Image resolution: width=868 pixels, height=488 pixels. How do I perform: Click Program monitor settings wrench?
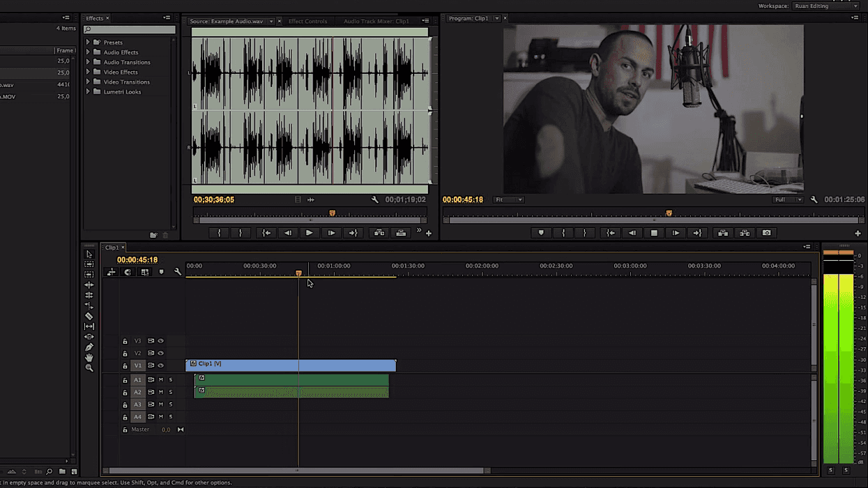click(814, 200)
